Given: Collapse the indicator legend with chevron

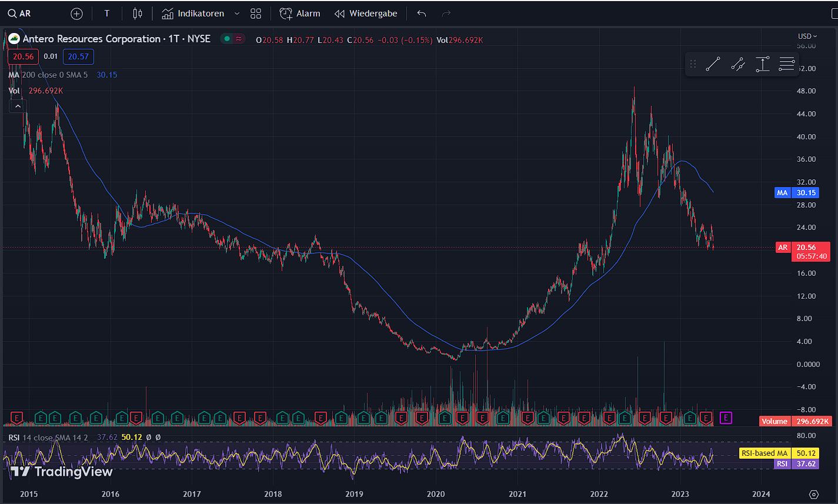Looking at the screenshot, I should pyautogui.click(x=18, y=106).
